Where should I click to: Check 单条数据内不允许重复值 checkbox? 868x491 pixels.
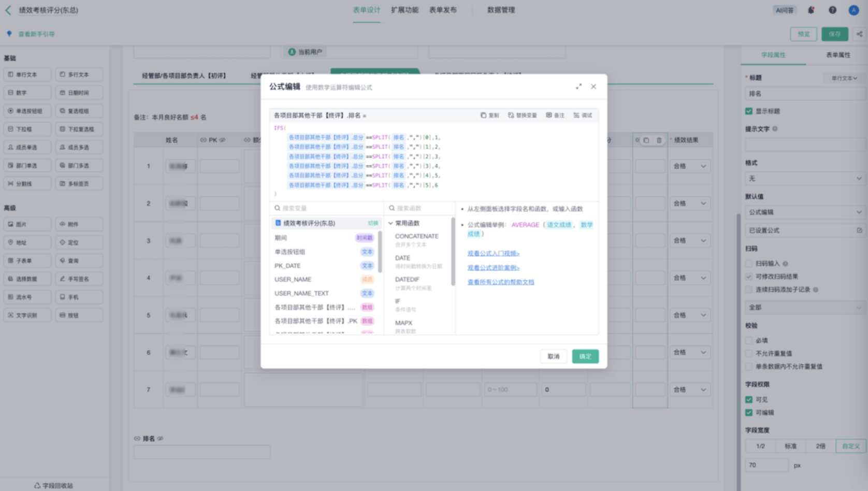[749, 366]
